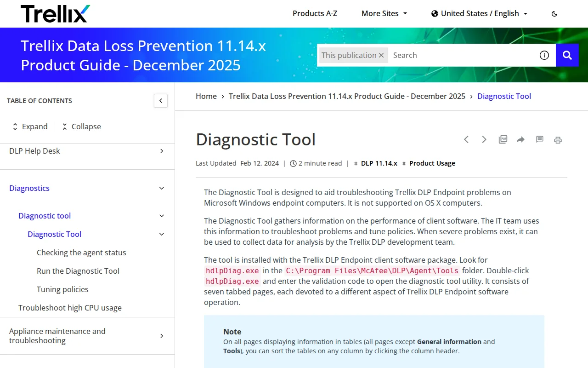Go to Home breadcrumb

click(x=206, y=96)
